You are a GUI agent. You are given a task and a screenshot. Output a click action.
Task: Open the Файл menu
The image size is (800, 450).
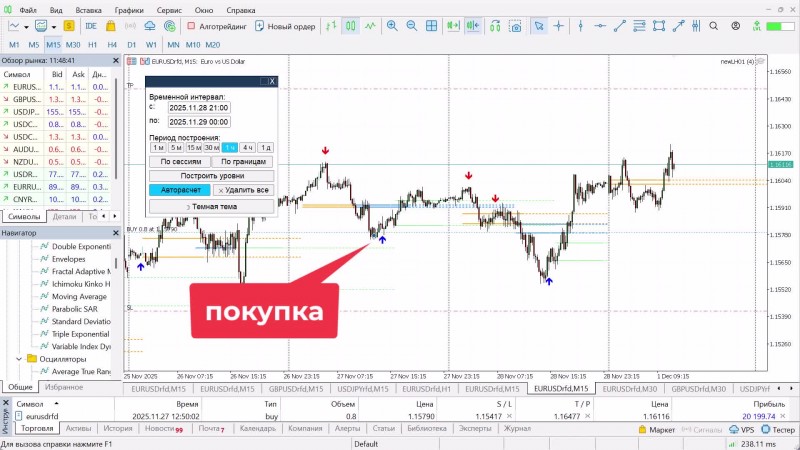point(28,10)
